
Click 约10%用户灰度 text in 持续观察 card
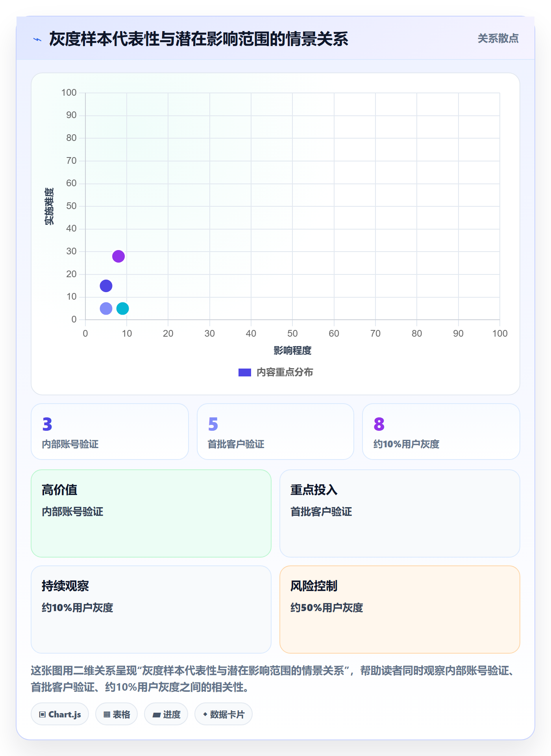click(x=78, y=608)
